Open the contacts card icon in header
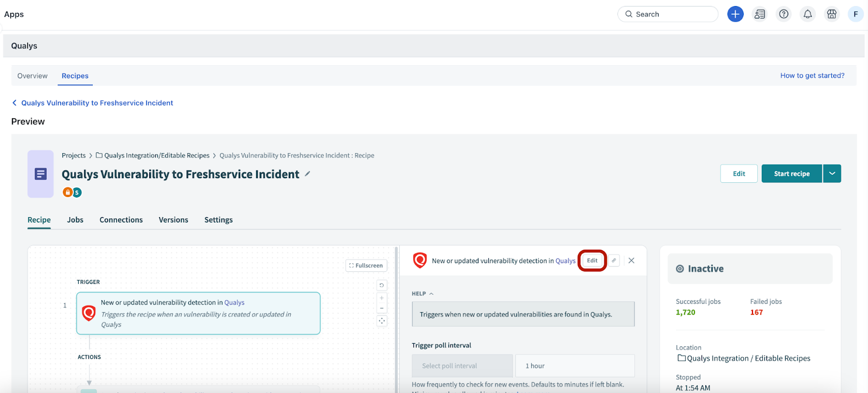The width and height of the screenshot is (868, 393). 759,14
